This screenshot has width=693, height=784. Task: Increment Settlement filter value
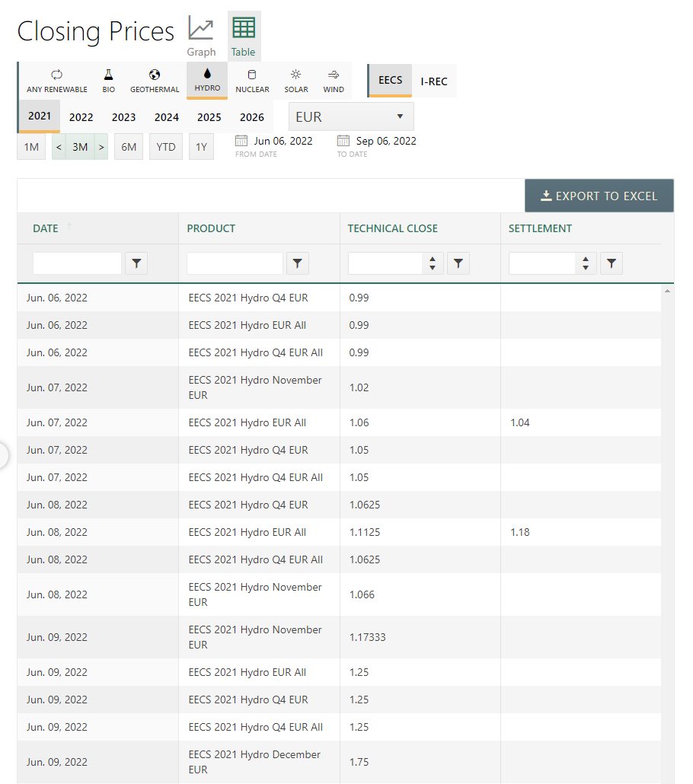pos(586,259)
